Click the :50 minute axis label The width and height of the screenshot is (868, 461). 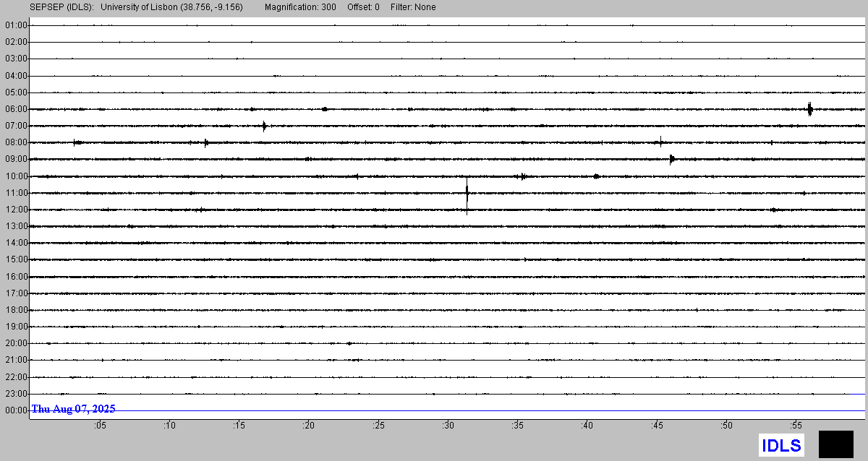727,426
